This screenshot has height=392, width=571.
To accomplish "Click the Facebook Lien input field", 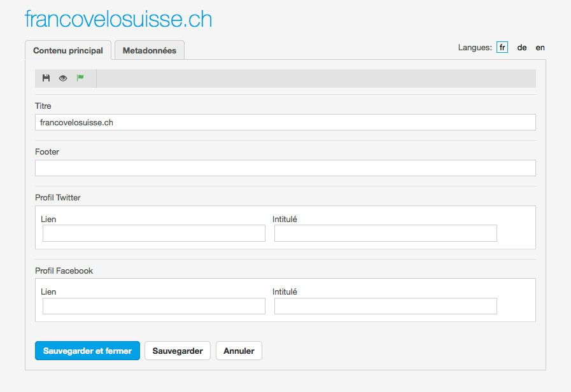I will (x=154, y=306).
